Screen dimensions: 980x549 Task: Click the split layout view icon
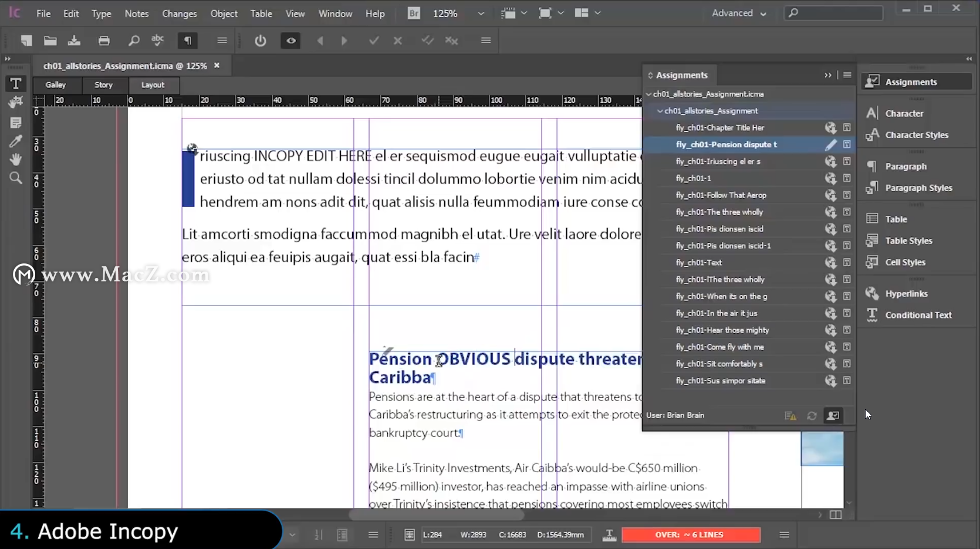point(836,515)
